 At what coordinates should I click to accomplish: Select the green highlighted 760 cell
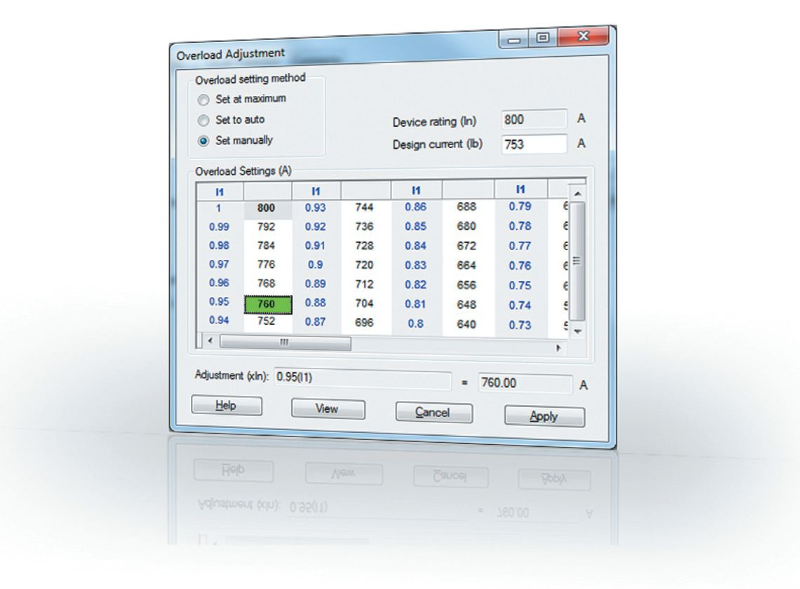pos(266,304)
